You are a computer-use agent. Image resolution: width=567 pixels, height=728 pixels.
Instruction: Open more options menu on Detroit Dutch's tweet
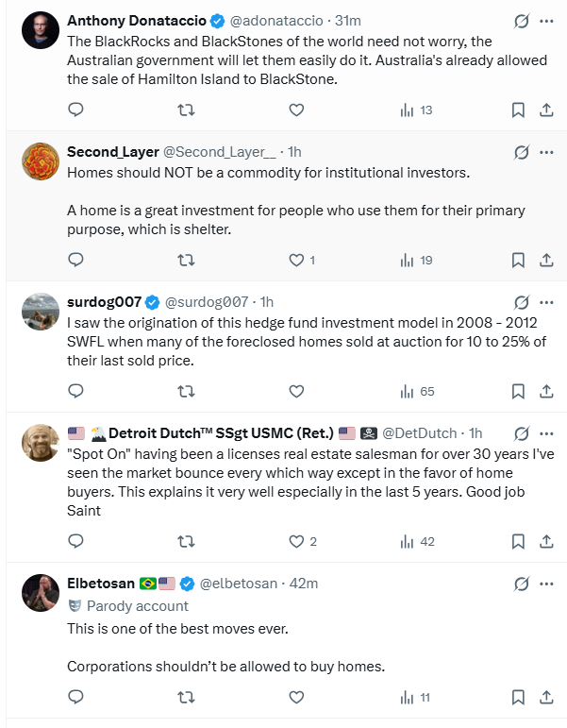click(x=546, y=432)
